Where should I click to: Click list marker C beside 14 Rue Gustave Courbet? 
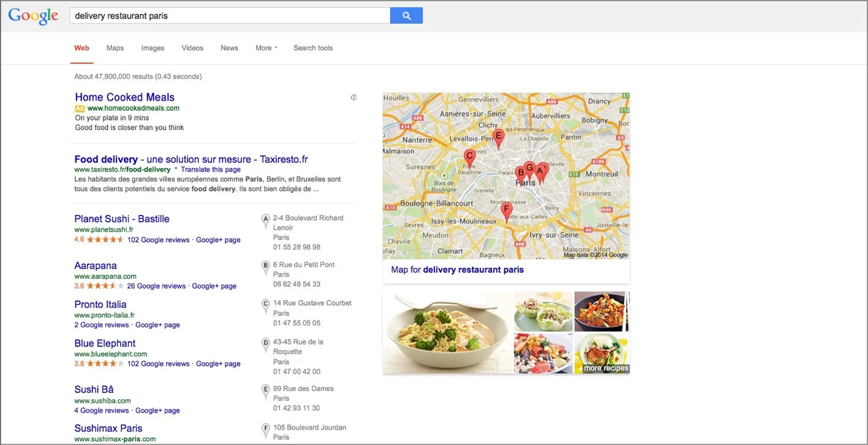(266, 305)
